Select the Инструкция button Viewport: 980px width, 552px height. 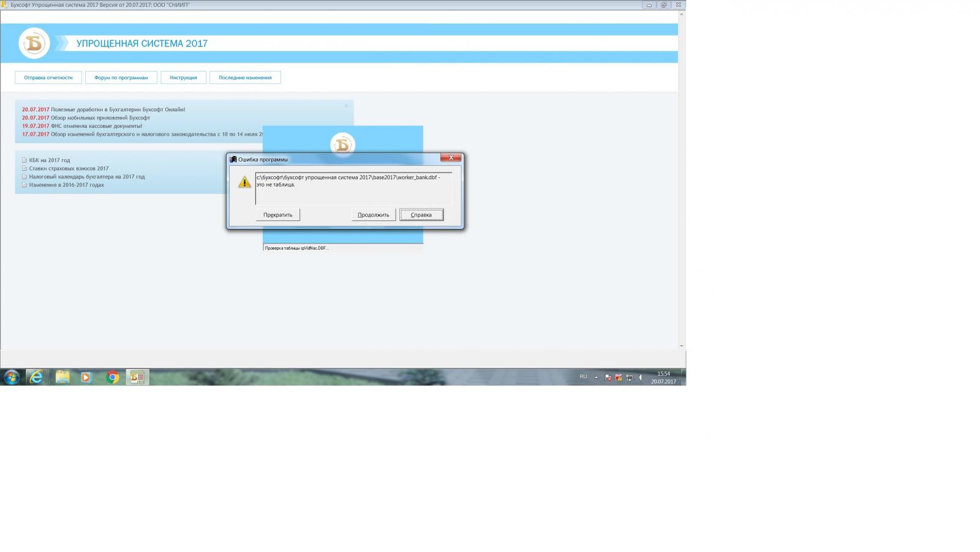183,78
